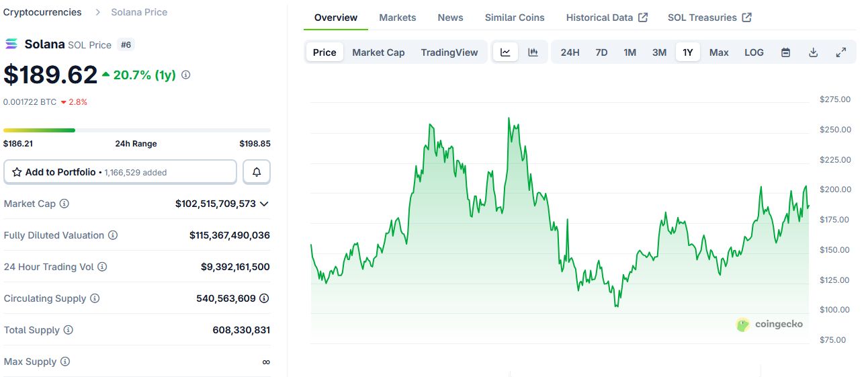Expand chart to fullscreen icon
The width and height of the screenshot is (868, 377).
(x=840, y=52)
